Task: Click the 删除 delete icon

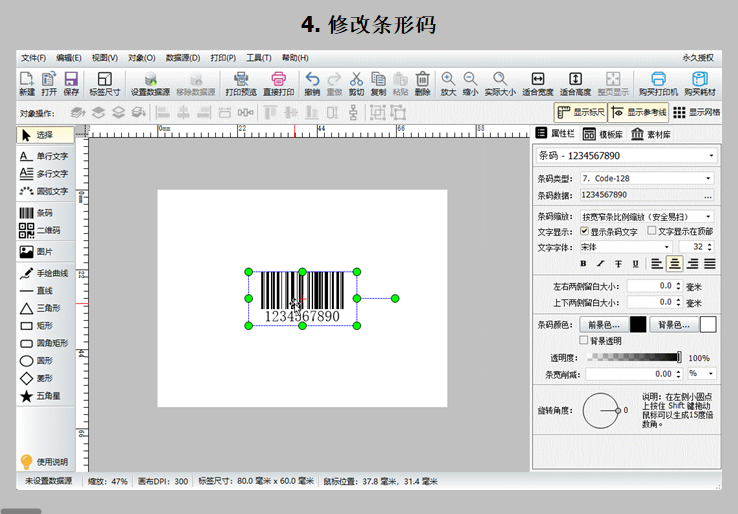Action: click(423, 84)
